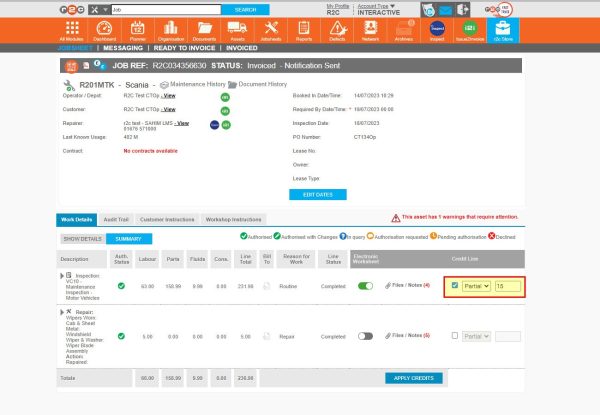The width and height of the screenshot is (600, 415).
Task: Click View link for Customer
Action: 168,109
